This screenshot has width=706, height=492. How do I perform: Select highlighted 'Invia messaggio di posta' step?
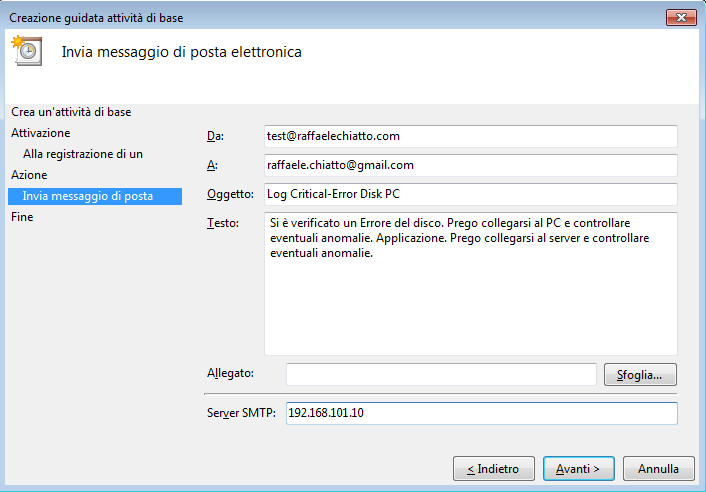[x=95, y=196]
